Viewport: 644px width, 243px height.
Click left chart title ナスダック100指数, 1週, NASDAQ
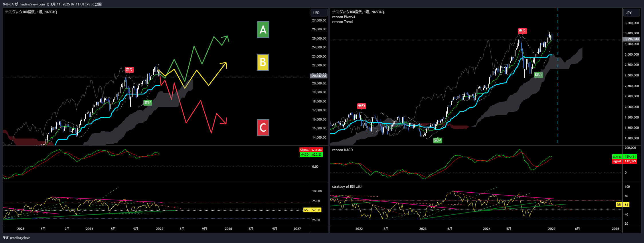[31, 12]
